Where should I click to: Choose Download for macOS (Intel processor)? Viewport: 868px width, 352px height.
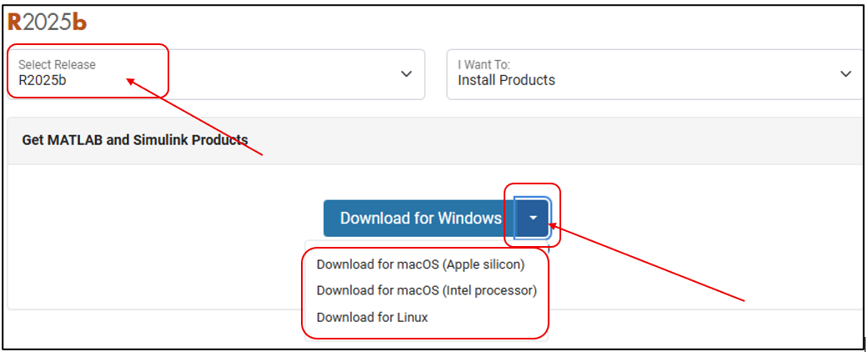pyautogui.click(x=426, y=290)
